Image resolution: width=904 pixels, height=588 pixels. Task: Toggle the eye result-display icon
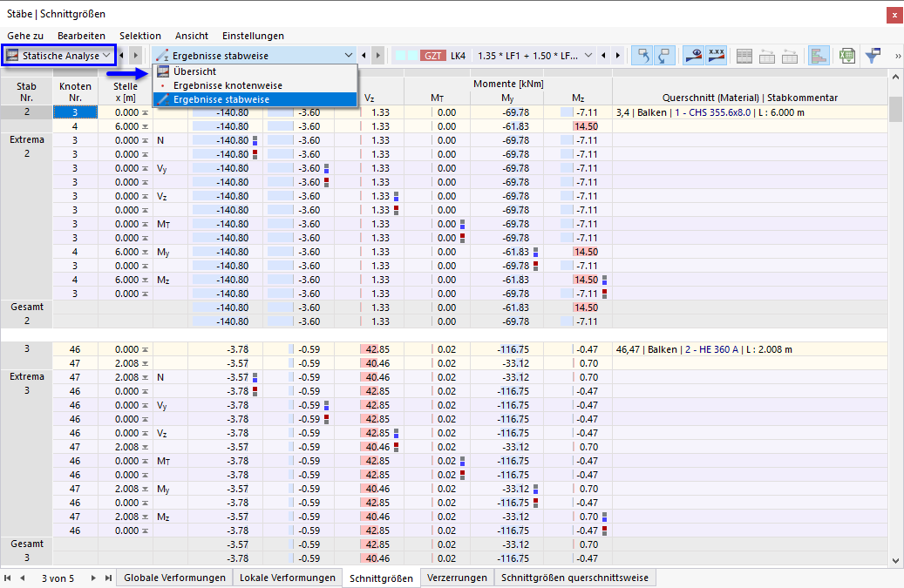(693, 56)
